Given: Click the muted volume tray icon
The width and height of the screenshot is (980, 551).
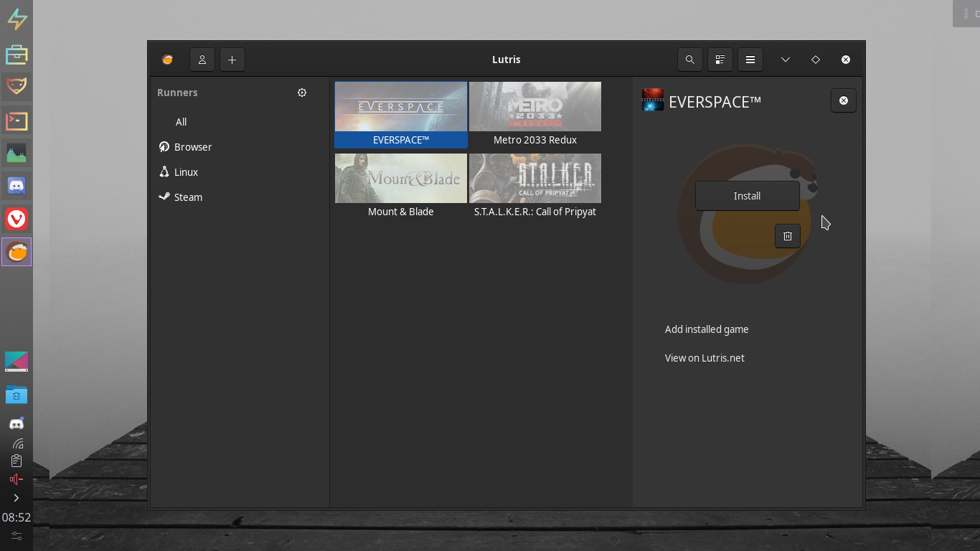Looking at the screenshot, I should (17, 479).
